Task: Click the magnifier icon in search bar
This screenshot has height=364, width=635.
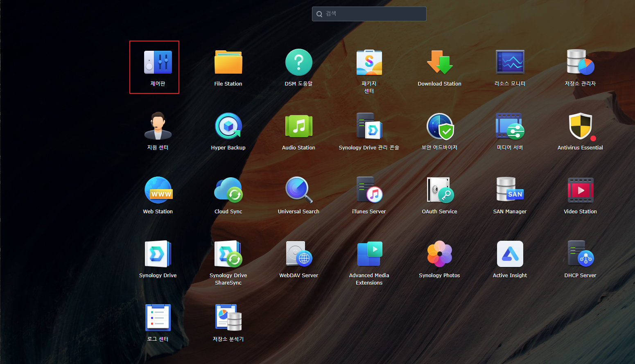Action: point(319,14)
